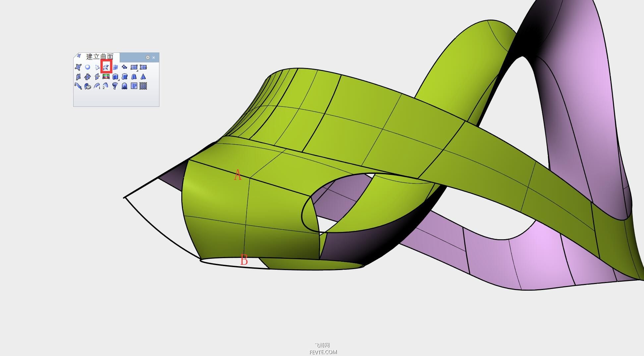Select Extrude curve to point cone icon
Image resolution: width=644 pixels, height=356 pixels.
(x=143, y=77)
